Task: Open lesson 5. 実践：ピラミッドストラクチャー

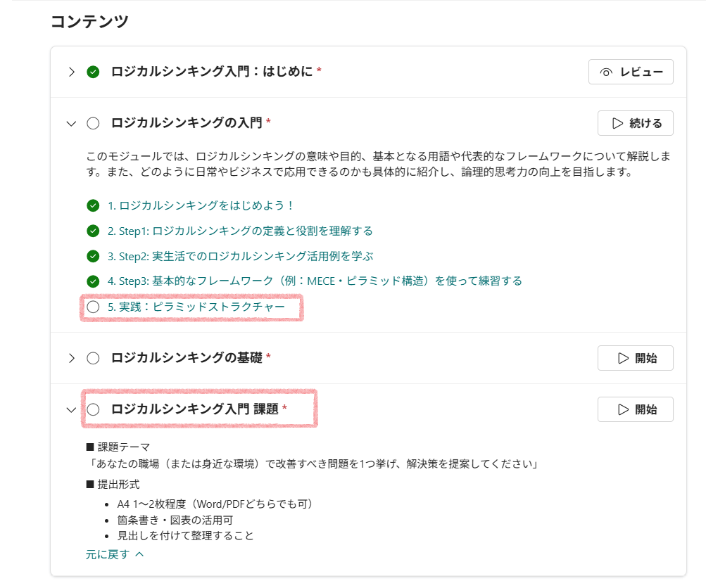Action: pos(196,307)
